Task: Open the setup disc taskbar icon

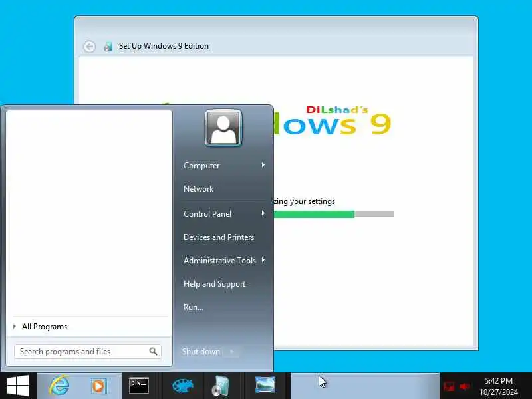Action: [221, 386]
